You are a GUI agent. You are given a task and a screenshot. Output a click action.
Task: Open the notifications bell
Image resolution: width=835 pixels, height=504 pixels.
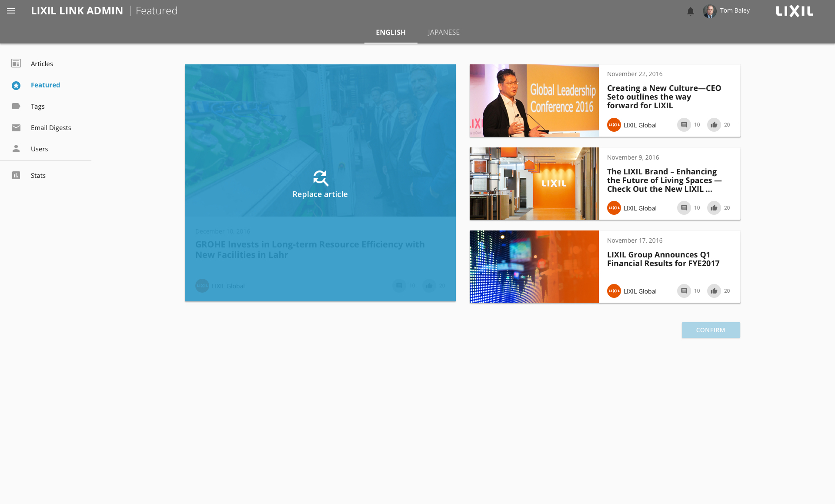(x=691, y=11)
